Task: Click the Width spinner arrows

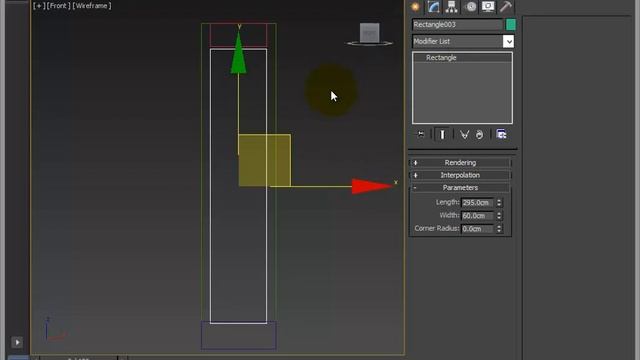Action: 499,216
